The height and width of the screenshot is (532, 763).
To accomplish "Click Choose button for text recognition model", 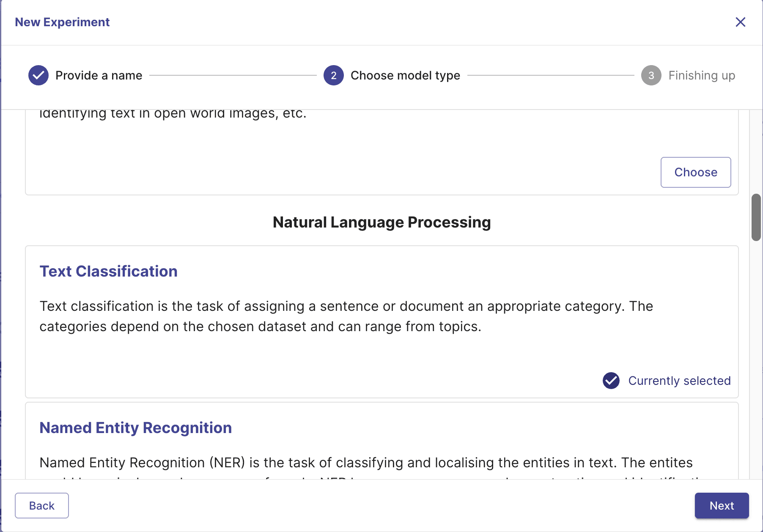I will [x=696, y=172].
